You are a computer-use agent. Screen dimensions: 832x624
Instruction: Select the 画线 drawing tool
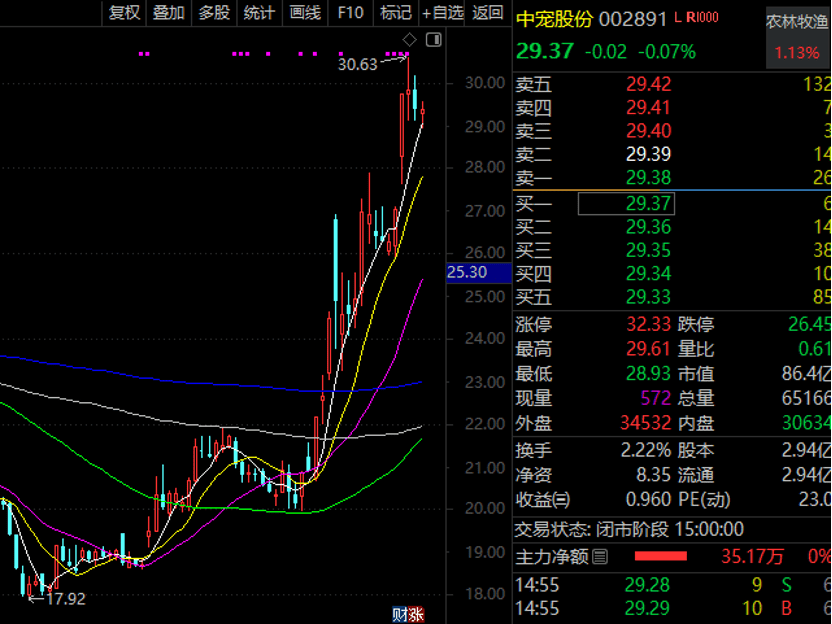[x=305, y=13]
